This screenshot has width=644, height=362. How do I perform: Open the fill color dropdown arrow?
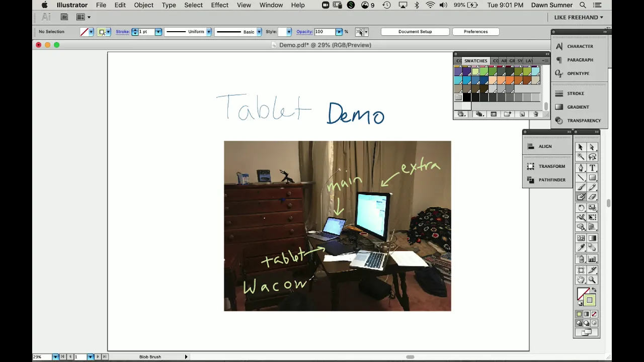point(91,32)
